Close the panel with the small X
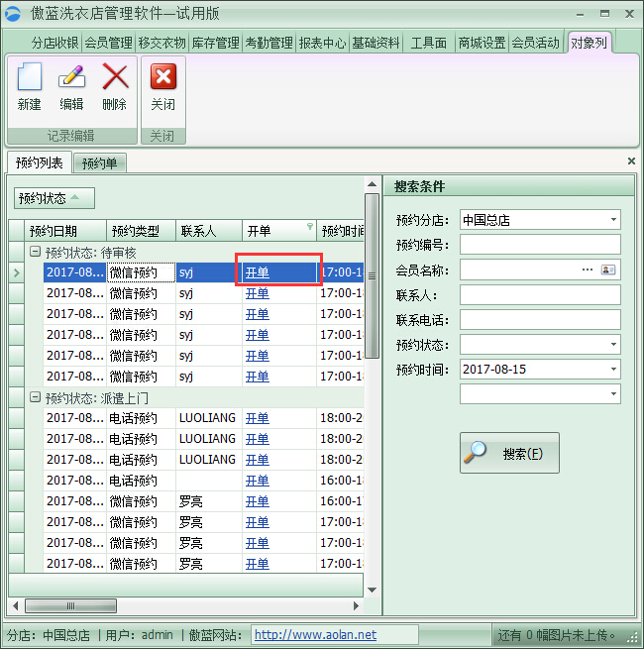 [x=631, y=161]
